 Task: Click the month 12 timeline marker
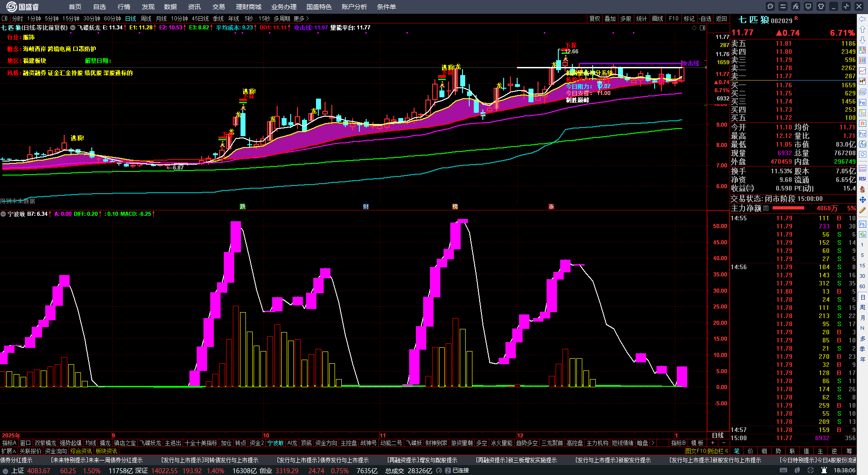click(x=520, y=436)
